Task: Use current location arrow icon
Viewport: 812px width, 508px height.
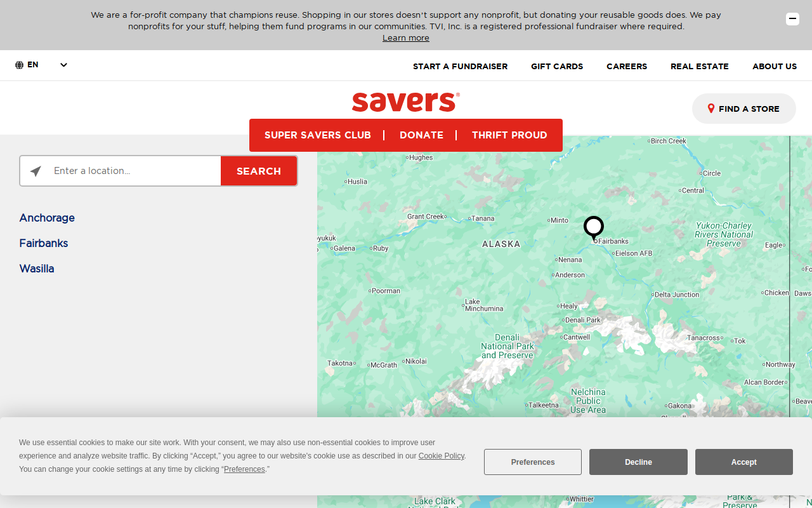Action: (36, 171)
